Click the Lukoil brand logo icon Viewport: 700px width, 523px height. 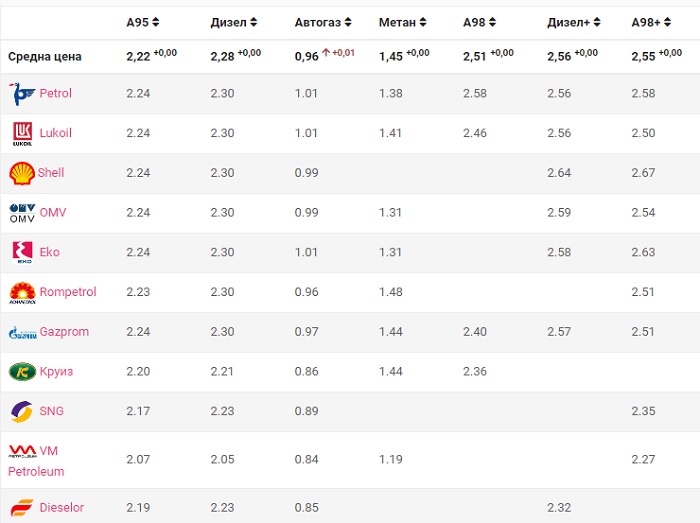pyautogui.click(x=22, y=133)
